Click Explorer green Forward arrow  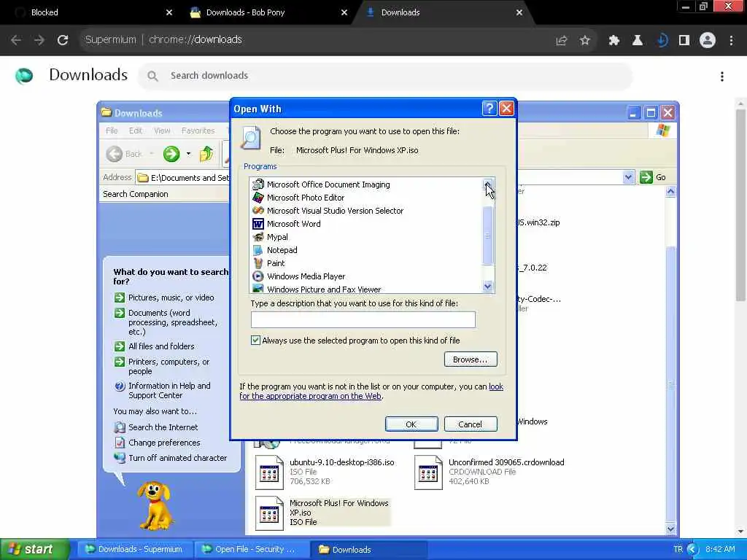coord(171,154)
